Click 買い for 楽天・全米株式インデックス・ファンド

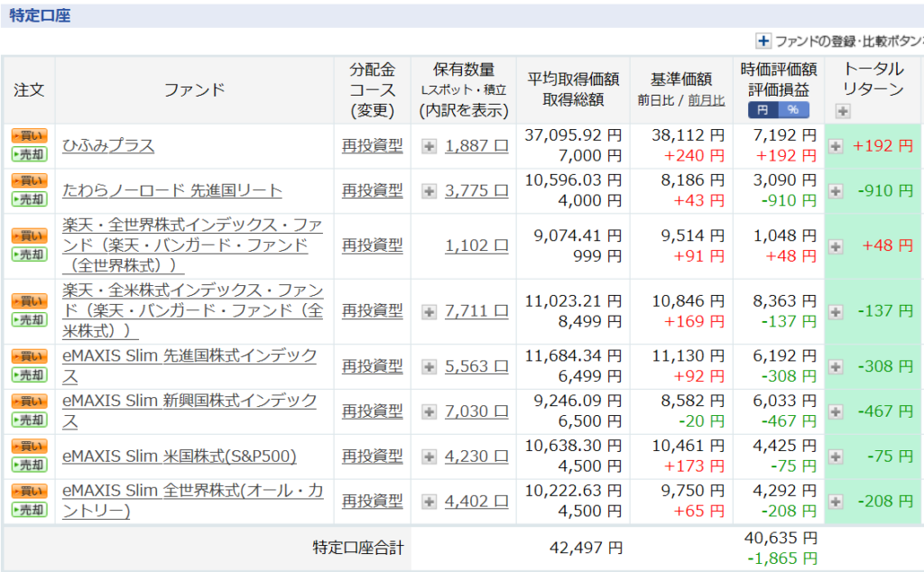click(x=29, y=301)
